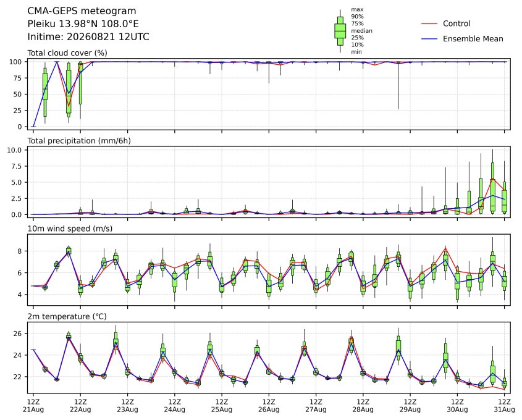Image resolution: width=522 pixels, height=420 pixels.
Task: Select the Control legend label
Action: (457, 23)
